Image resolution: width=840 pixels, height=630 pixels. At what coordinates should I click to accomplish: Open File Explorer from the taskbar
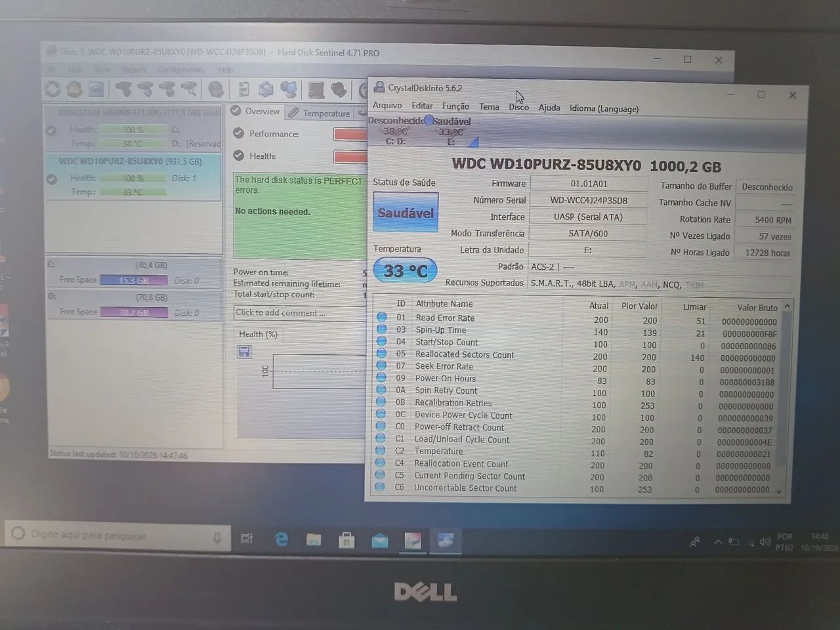[x=314, y=540]
